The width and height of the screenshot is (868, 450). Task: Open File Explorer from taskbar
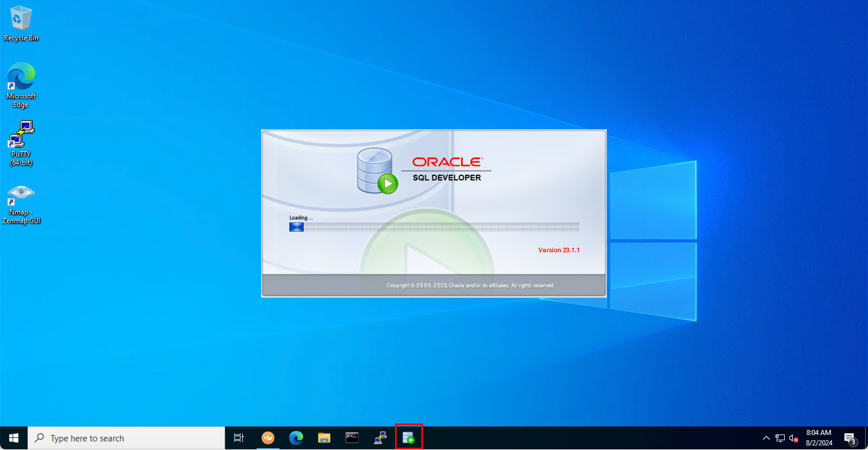tap(324, 438)
